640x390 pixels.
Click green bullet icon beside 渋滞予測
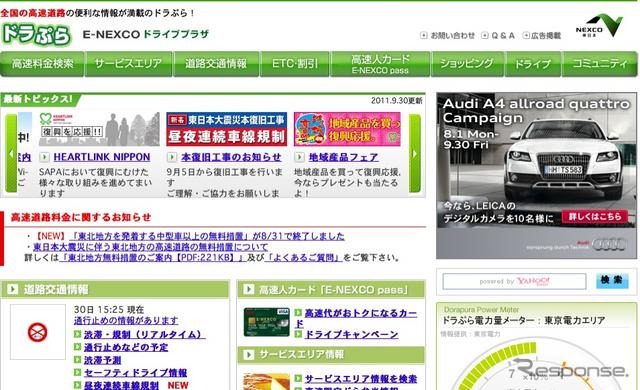point(78,360)
